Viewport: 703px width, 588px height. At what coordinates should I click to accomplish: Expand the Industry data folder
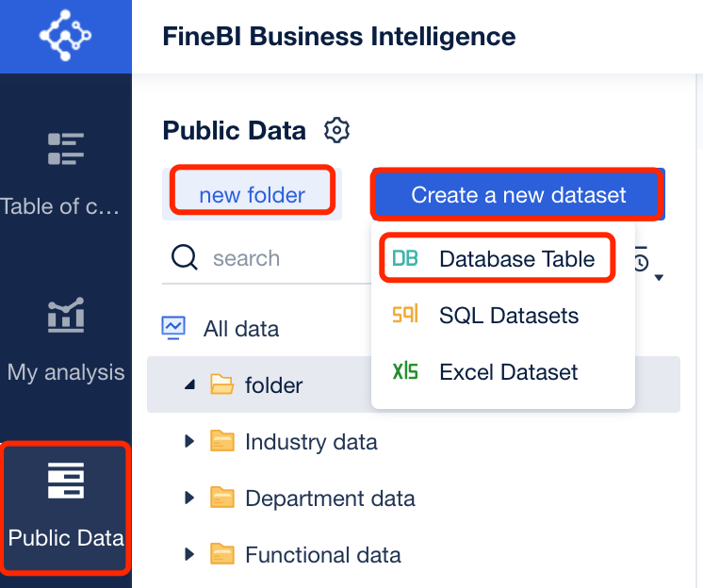pos(190,441)
